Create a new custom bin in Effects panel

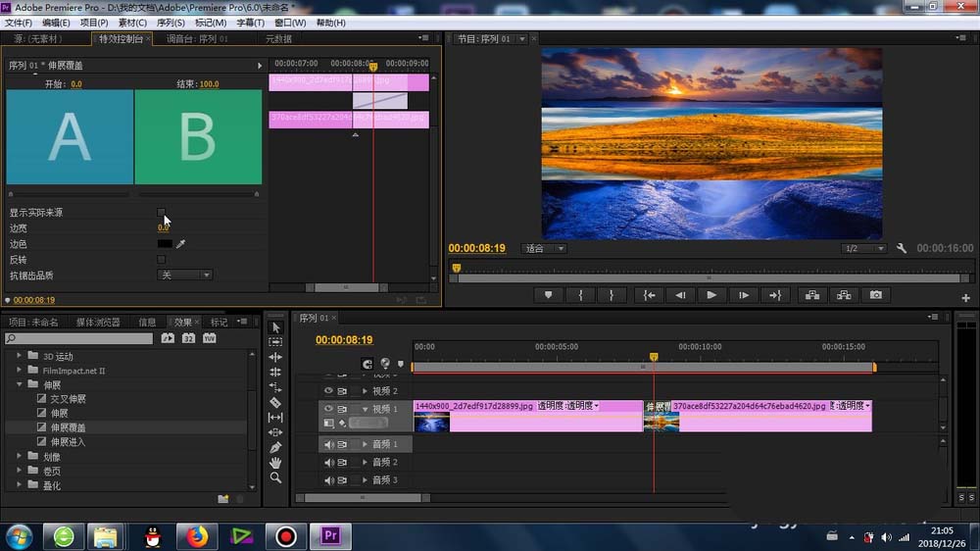click(x=223, y=499)
